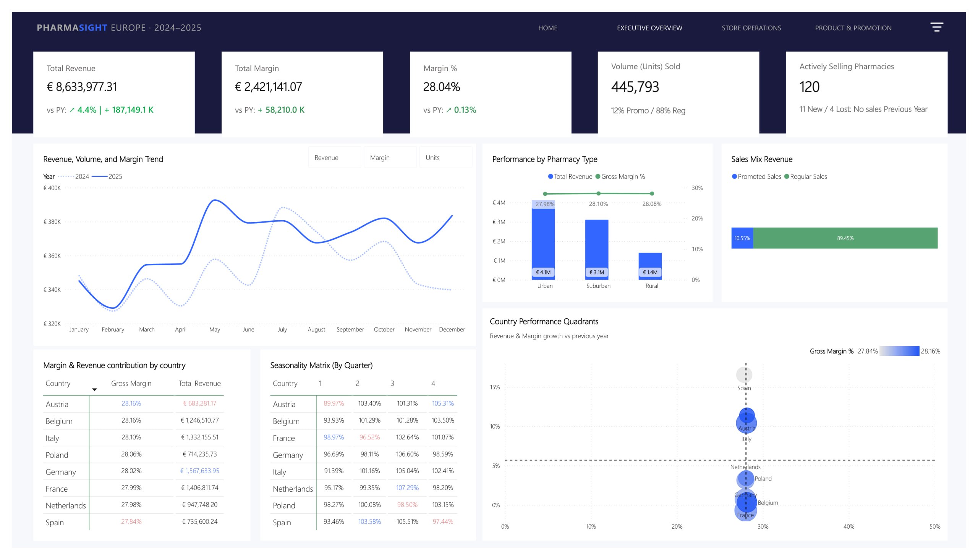Viewport: 978px width, 560px height.
Task: Click the Gross Margin % legend dot
Action: (598, 176)
